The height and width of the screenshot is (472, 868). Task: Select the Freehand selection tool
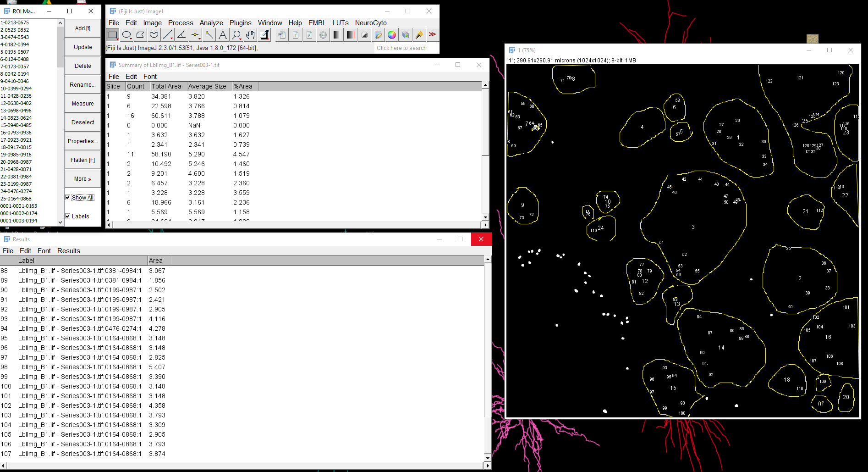(154, 34)
